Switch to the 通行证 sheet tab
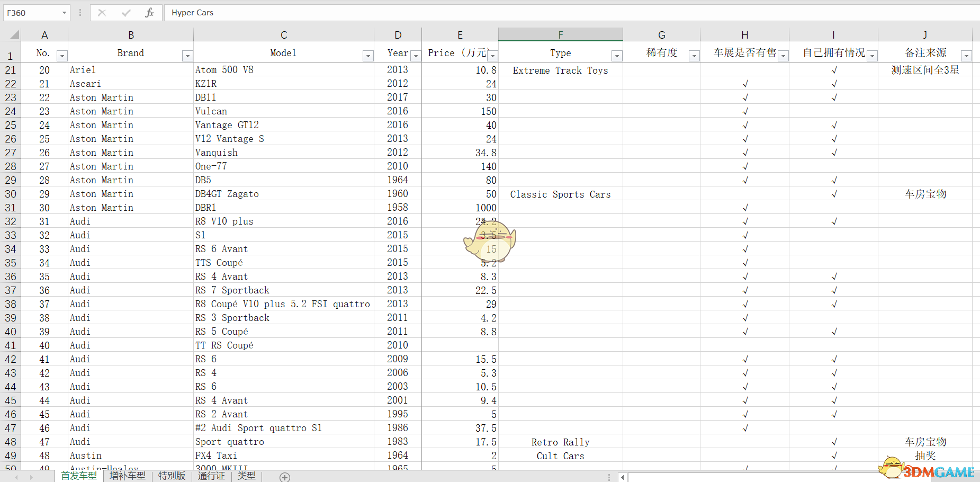 211,476
